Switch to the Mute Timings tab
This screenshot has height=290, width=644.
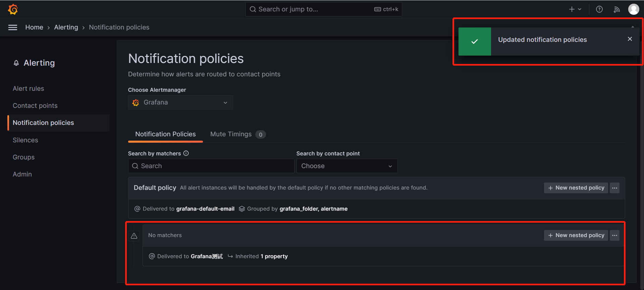click(231, 134)
